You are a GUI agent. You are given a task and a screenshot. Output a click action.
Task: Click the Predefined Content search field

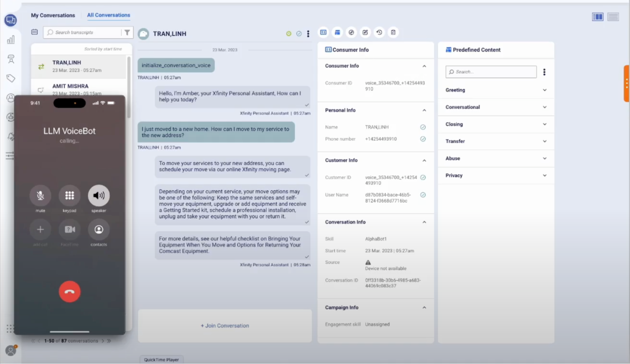click(491, 72)
